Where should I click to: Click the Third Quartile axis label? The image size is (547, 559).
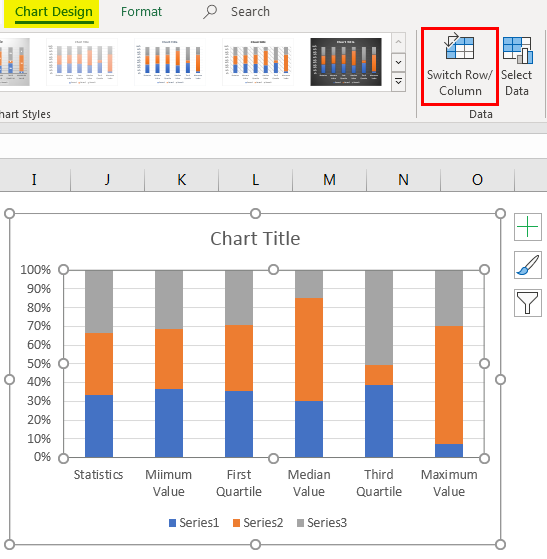(x=379, y=483)
